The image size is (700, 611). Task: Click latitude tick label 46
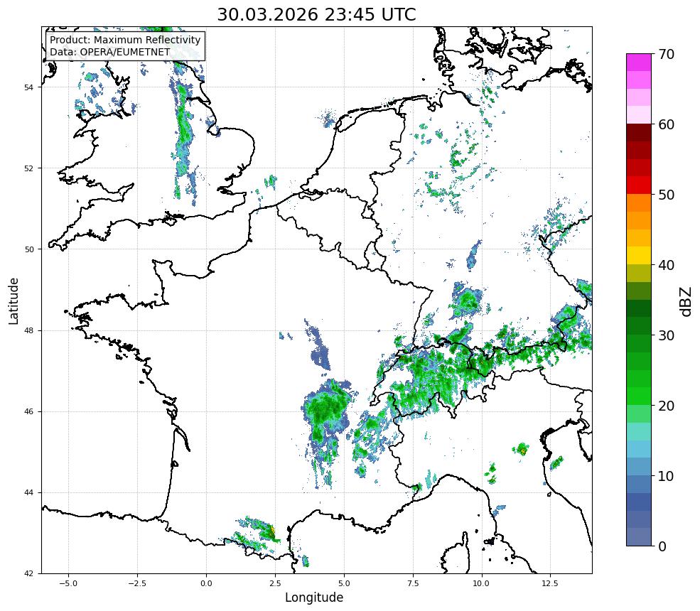[28, 411]
